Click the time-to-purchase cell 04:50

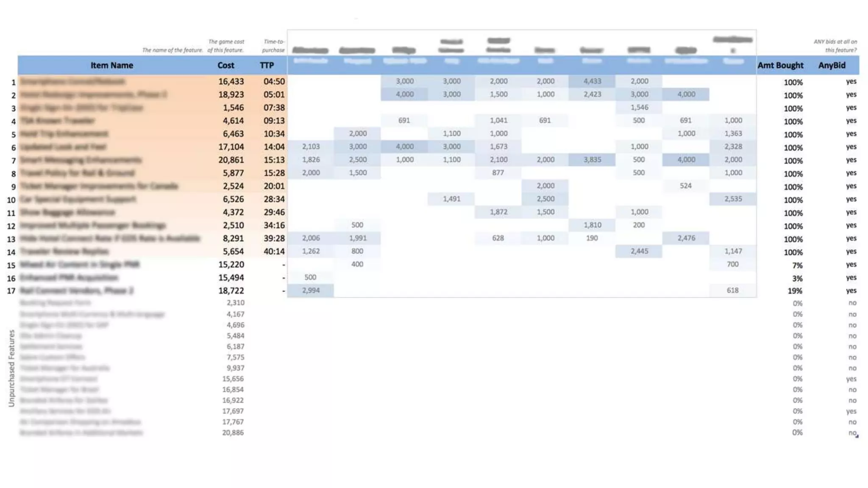(x=274, y=81)
